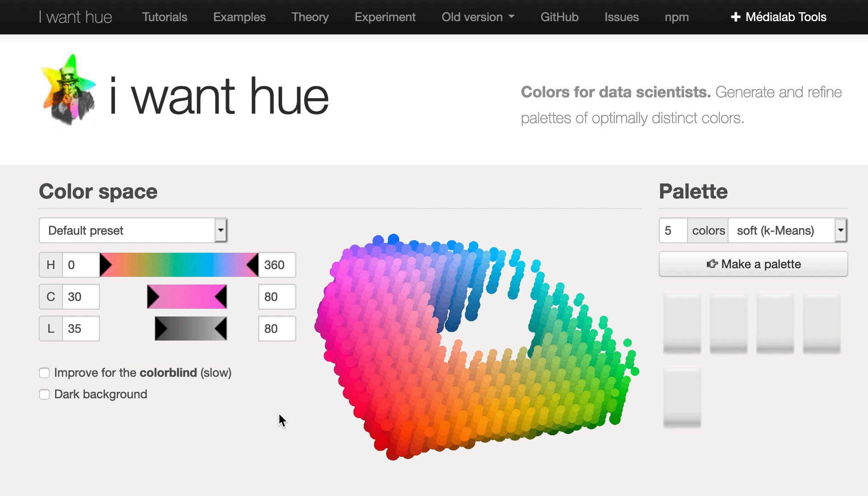The height and width of the screenshot is (496, 868).
Task: Click the Palette heading
Action: 693,191
